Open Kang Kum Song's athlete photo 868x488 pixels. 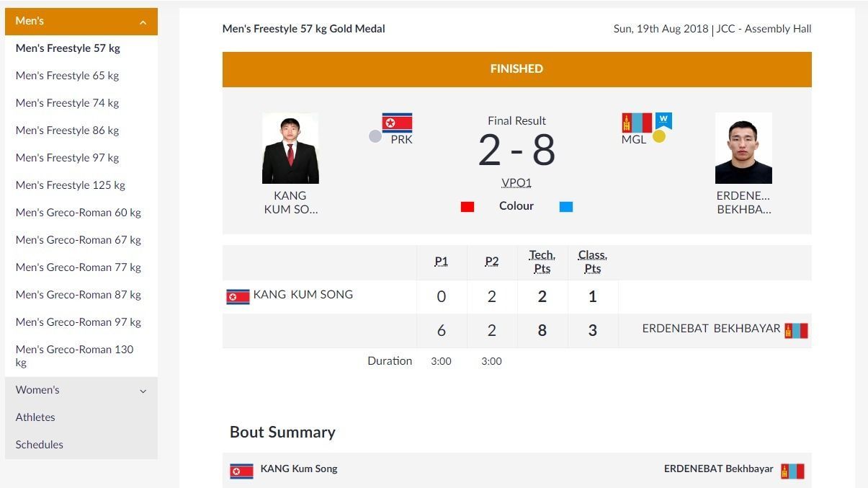pos(290,148)
